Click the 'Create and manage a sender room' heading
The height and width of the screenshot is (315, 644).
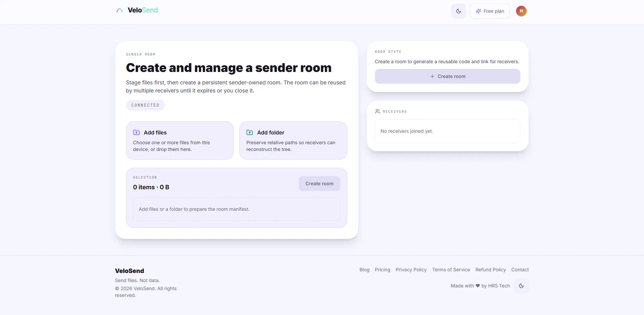(229, 68)
